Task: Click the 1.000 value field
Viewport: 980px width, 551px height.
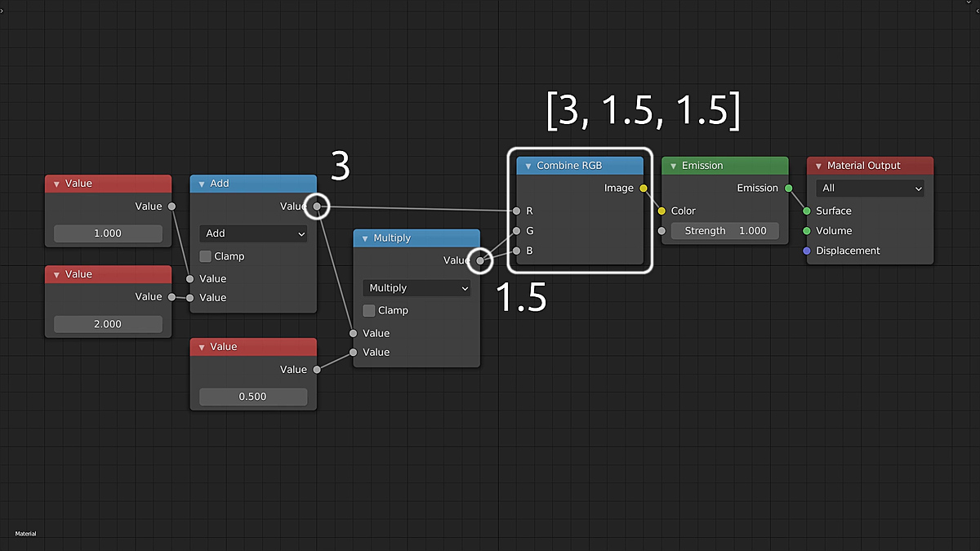Action: pos(108,233)
